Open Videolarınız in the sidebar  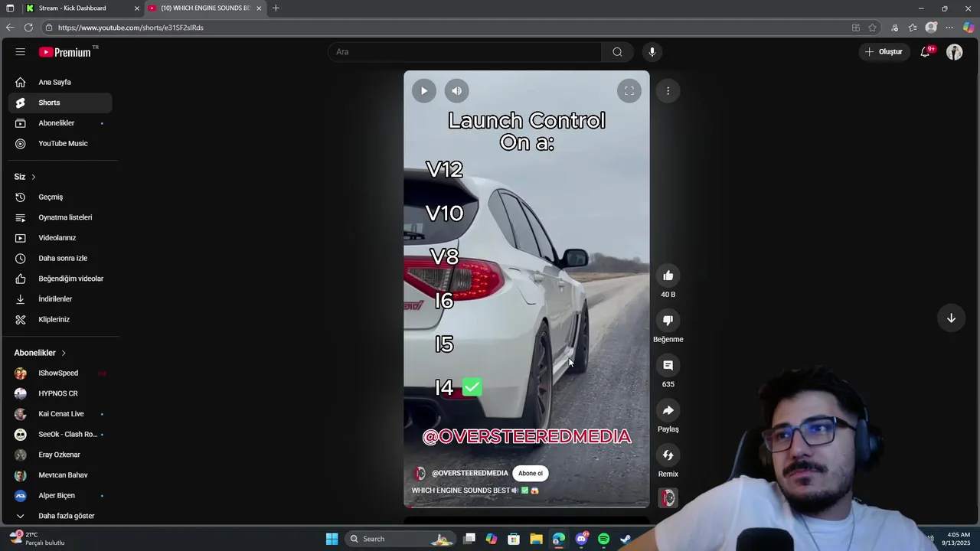(61, 238)
